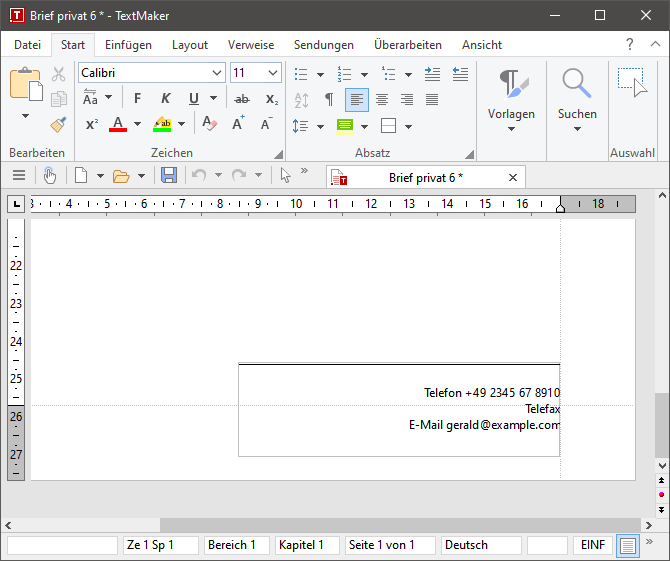Click the EINF insert mode indicator
Image resolution: width=670 pixels, height=561 pixels.
tap(592, 545)
